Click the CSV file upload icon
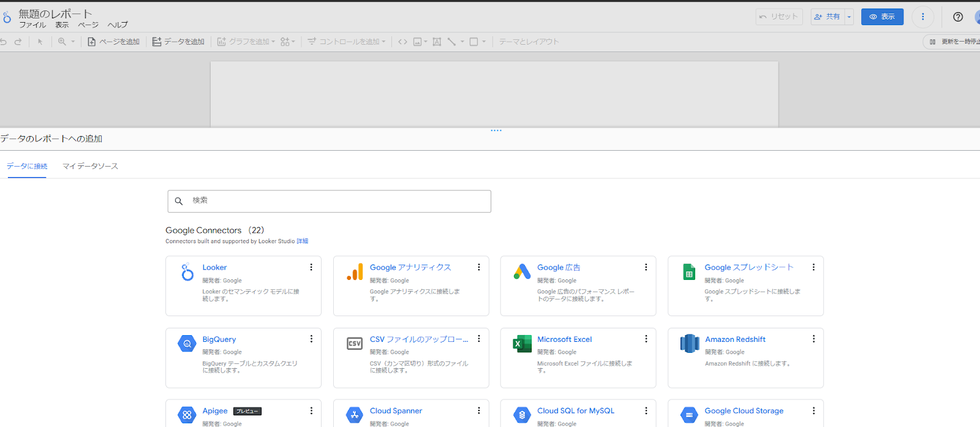Viewport: 980px width, 427px height. pos(355,344)
